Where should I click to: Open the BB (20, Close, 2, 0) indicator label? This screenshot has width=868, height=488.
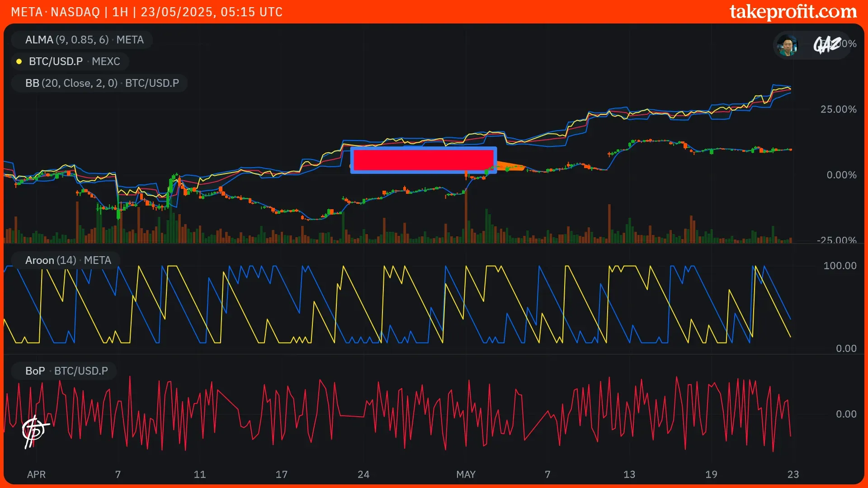coord(102,83)
